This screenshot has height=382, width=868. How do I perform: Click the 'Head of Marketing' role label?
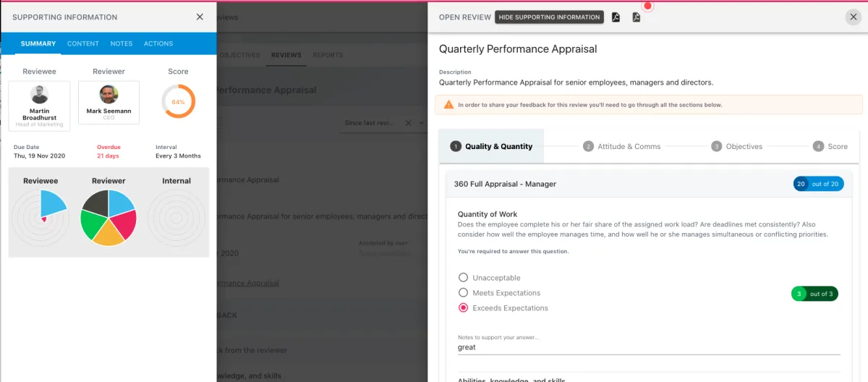coord(39,124)
